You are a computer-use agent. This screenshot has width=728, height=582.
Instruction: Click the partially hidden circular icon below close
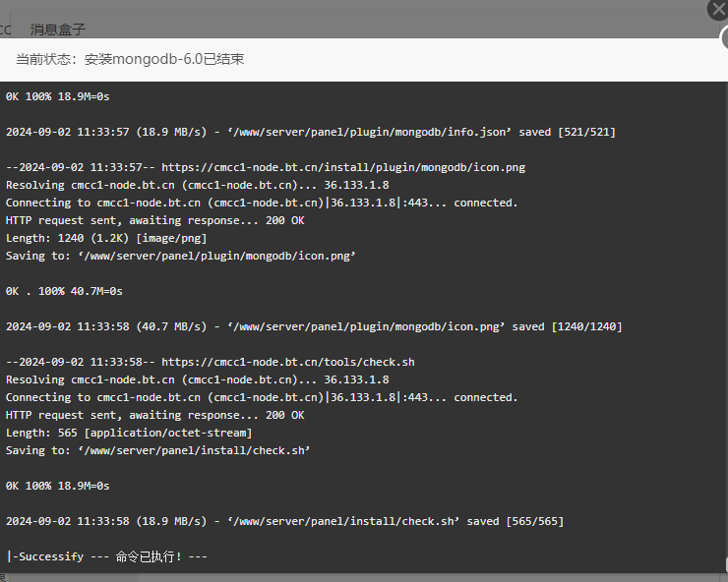click(x=724, y=38)
